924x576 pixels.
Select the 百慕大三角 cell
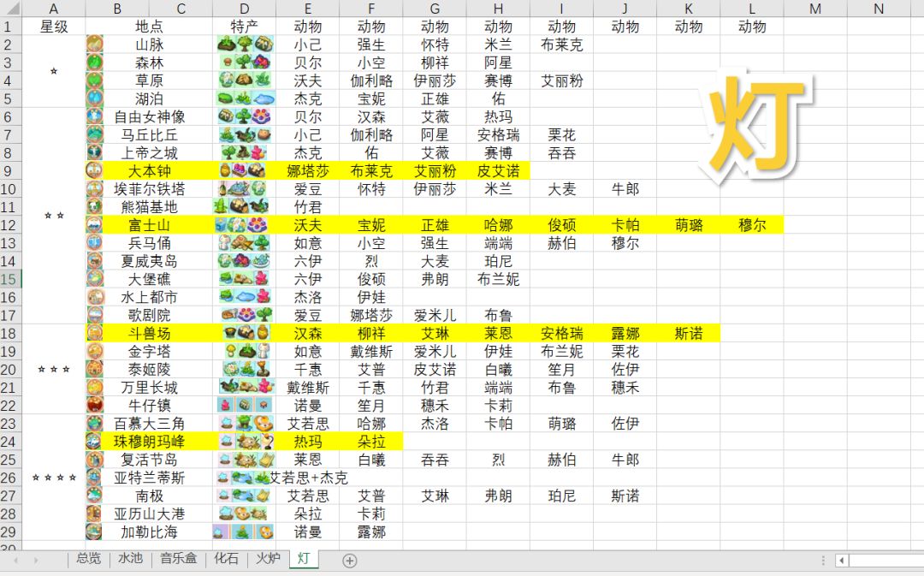[149, 424]
